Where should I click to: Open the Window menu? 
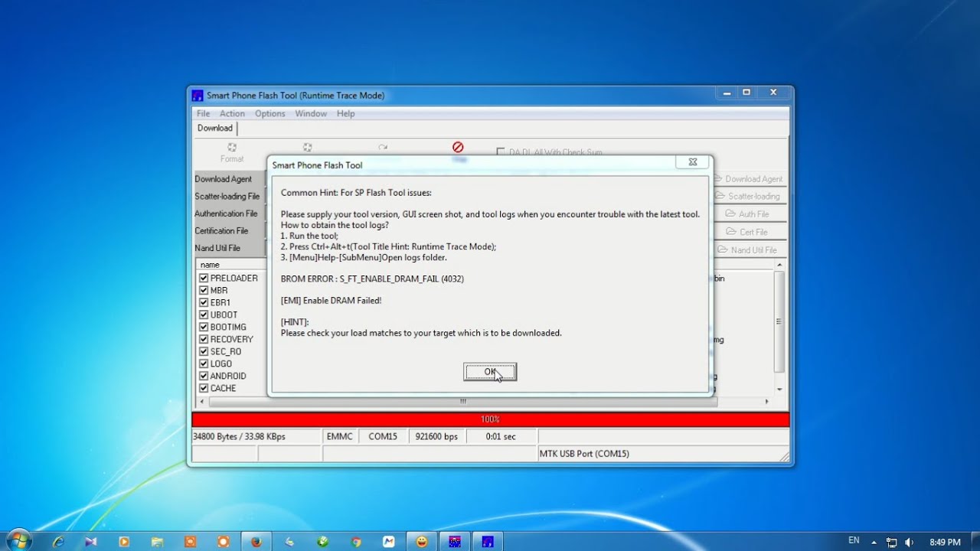(x=311, y=113)
